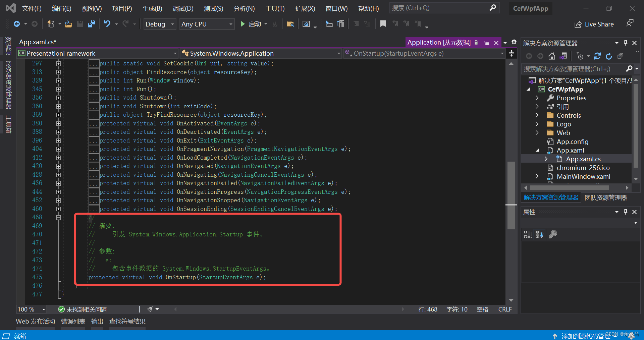The width and height of the screenshot is (644, 340).
Task: Refresh the Solution Explorer
Action: (x=609, y=56)
